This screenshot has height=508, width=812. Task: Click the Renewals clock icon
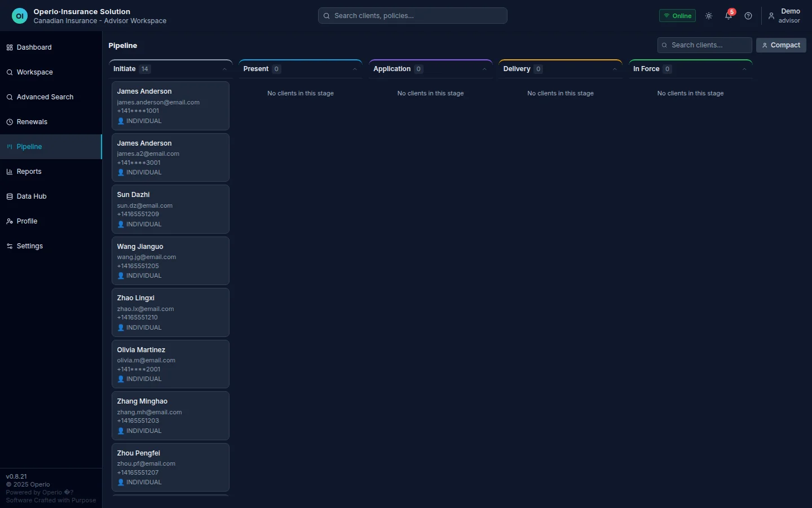10,122
